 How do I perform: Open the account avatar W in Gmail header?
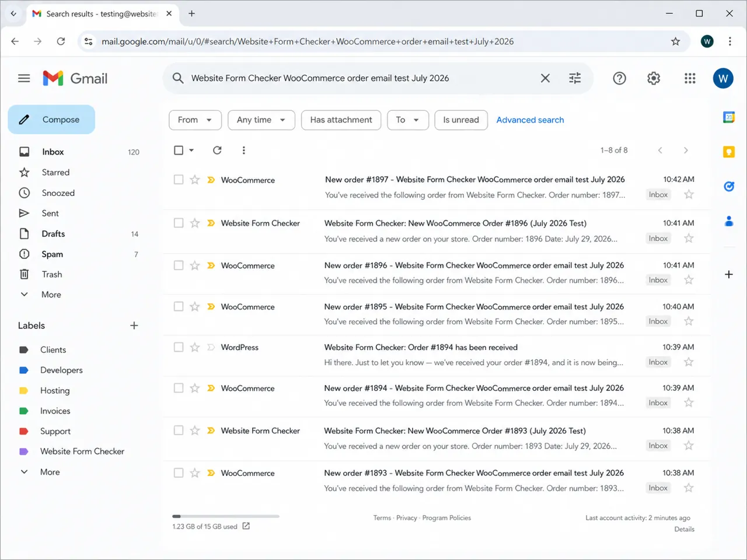click(723, 78)
